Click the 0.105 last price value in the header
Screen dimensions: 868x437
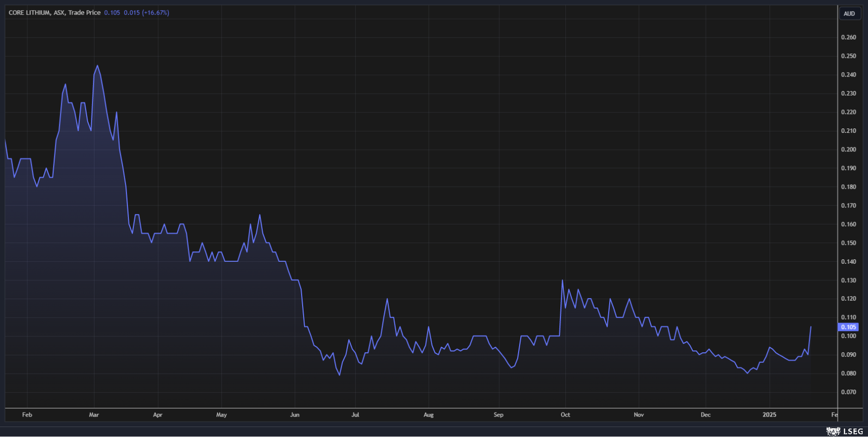(112, 12)
